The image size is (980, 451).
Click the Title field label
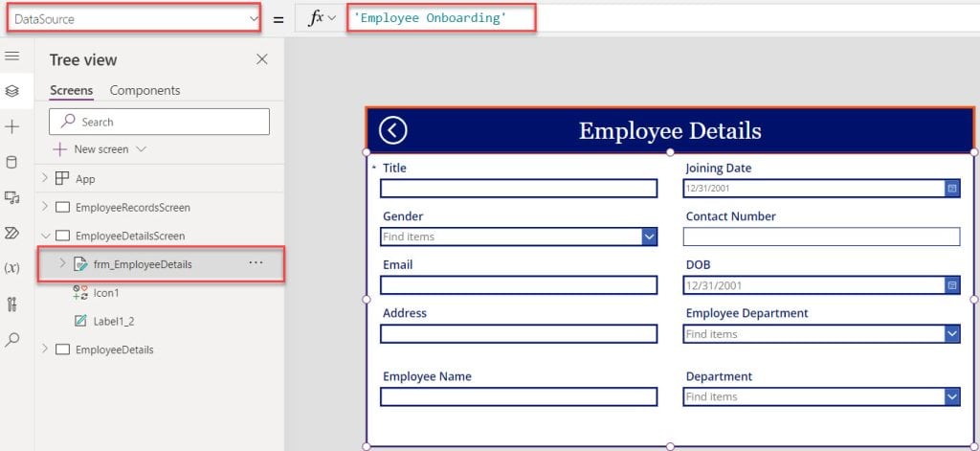pyautogui.click(x=394, y=168)
